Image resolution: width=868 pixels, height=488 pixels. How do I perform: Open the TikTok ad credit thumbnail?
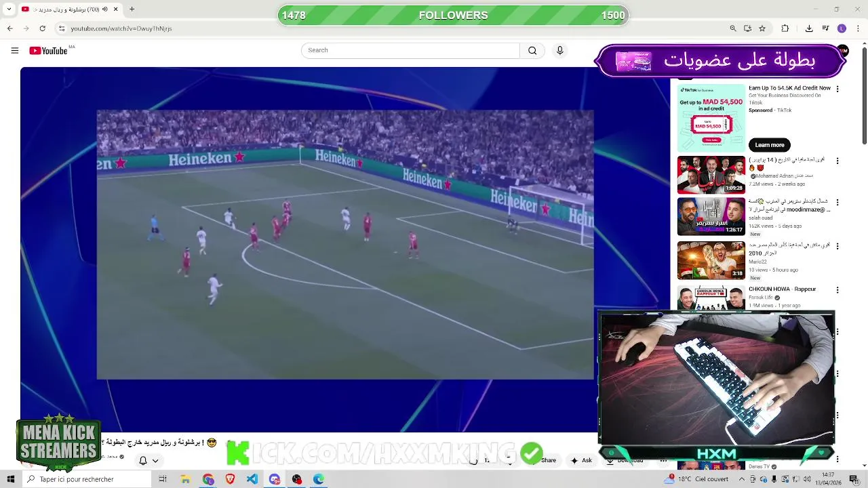pos(711,118)
